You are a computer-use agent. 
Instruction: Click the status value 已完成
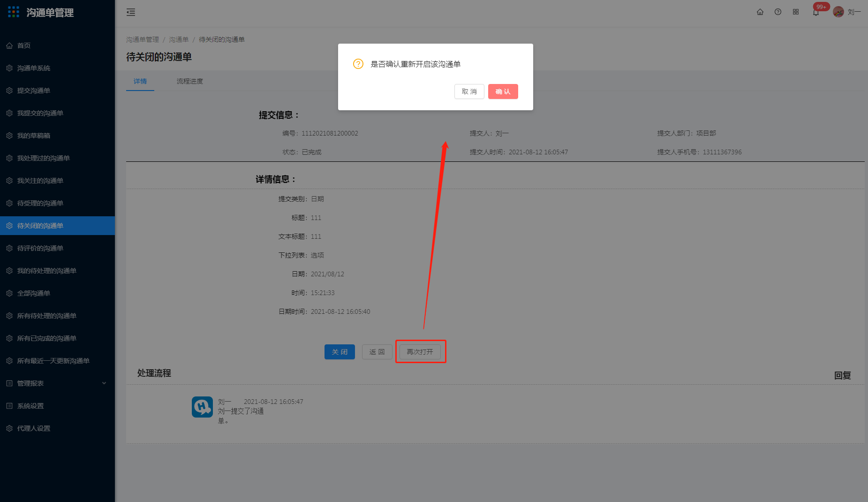point(312,152)
